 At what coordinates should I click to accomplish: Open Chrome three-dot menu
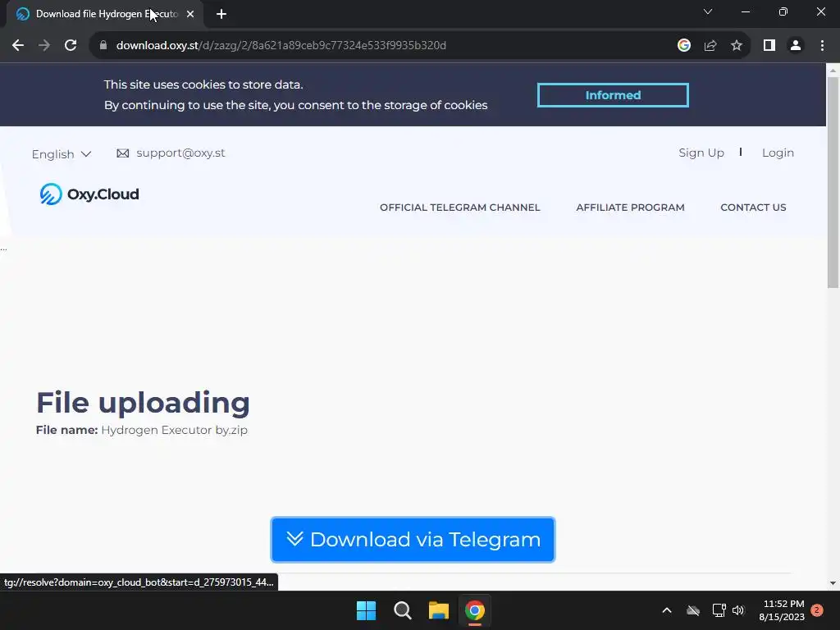tap(822, 46)
